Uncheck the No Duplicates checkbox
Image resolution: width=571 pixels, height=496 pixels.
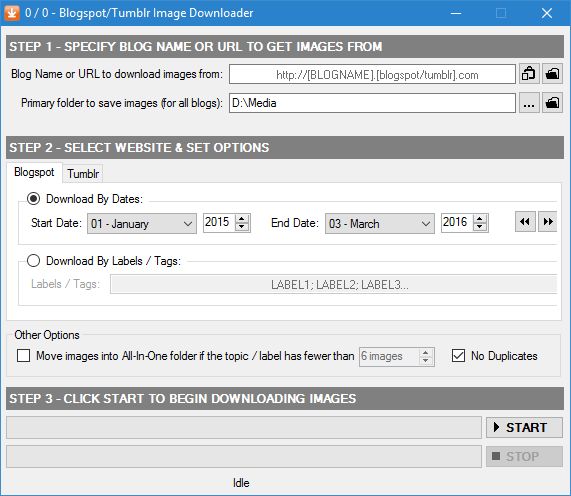[x=458, y=355]
